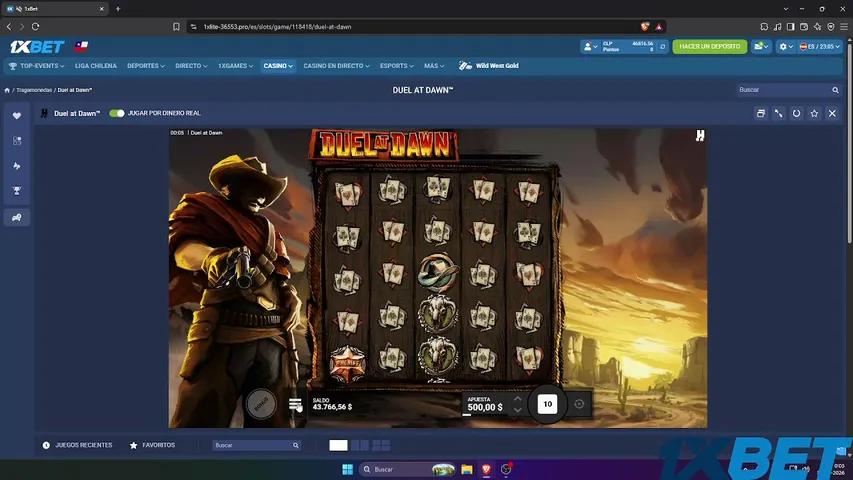Viewport: 853px width, 480px height.
Task: Expand the CASINO EN DIRECTO dropdown
Action: click(x=336, y=66)
